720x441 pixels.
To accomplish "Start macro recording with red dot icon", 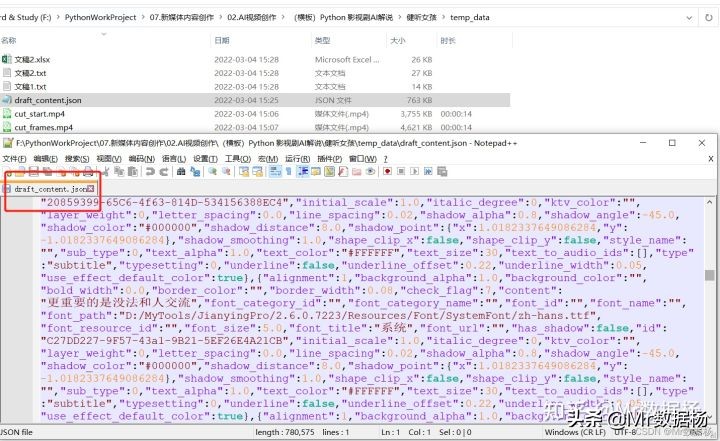I will tap(388, 171).
